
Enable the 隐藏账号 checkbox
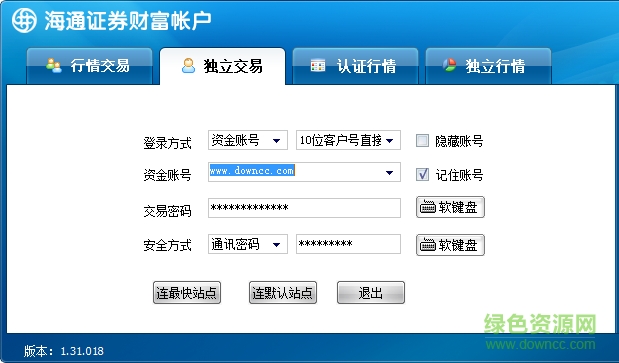422,140
